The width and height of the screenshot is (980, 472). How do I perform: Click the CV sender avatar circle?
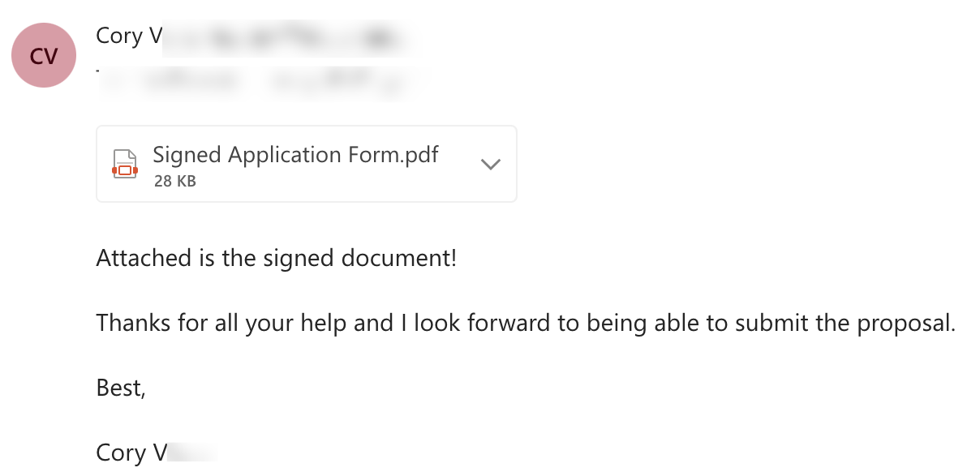44,55
